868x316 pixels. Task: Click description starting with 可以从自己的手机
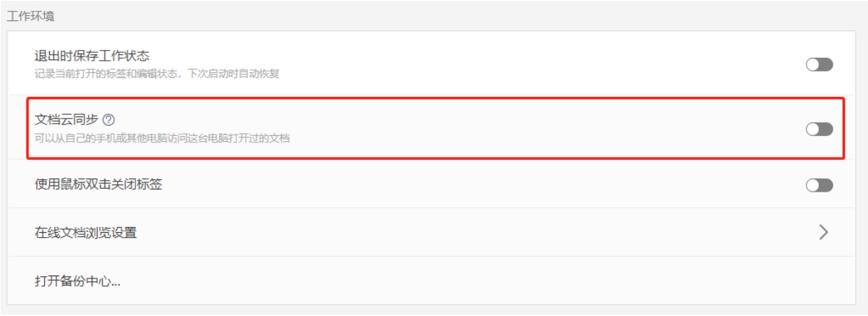coord(162,137)
